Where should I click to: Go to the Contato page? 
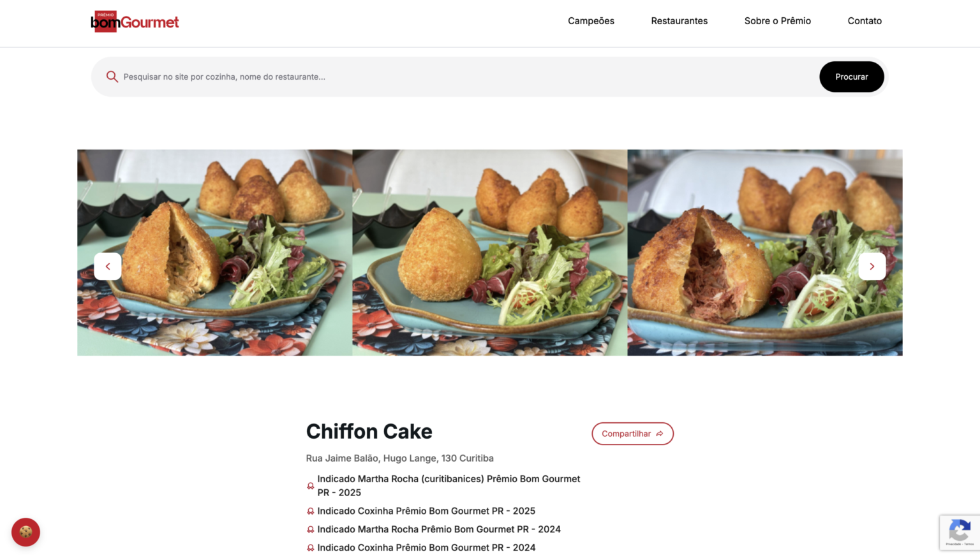tap(865, 21)
